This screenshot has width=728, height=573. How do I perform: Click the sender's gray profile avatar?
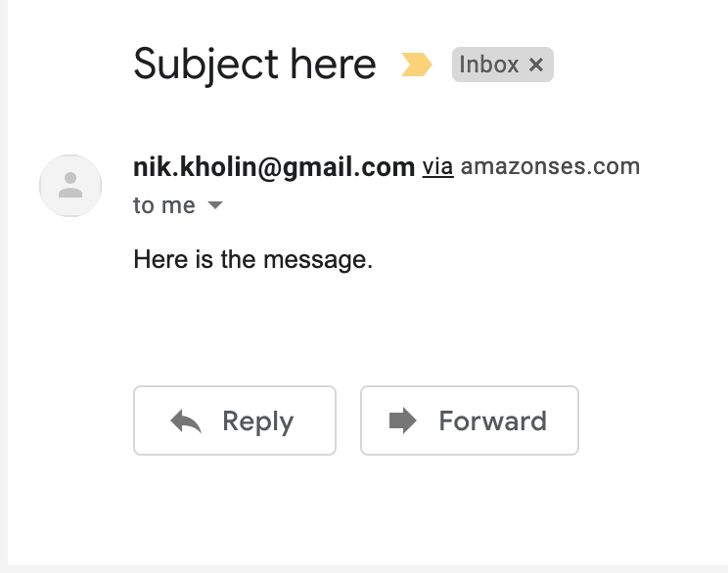pos(69,185)
